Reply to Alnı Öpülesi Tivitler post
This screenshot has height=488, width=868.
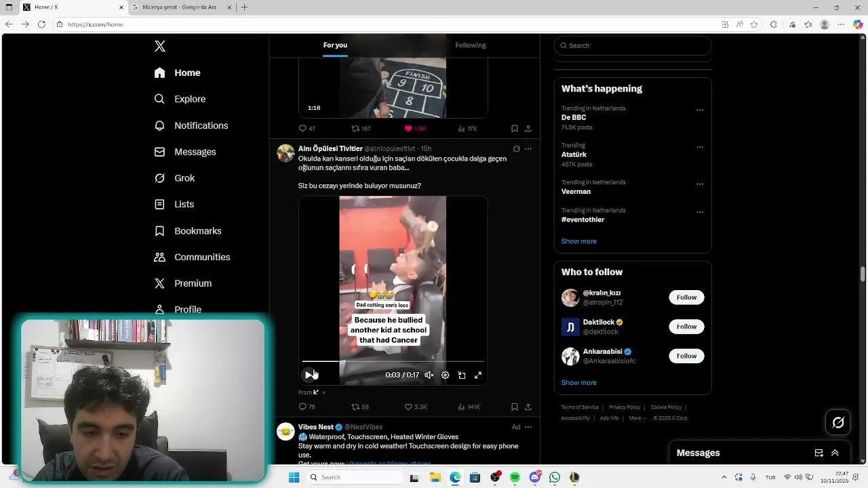click(x=307, y=407)
